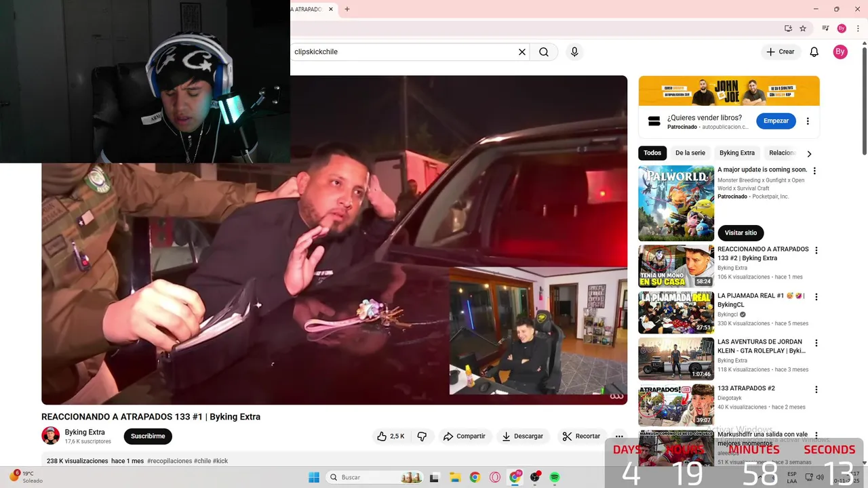Open Palworld ad thumbnail

[676, 203]
